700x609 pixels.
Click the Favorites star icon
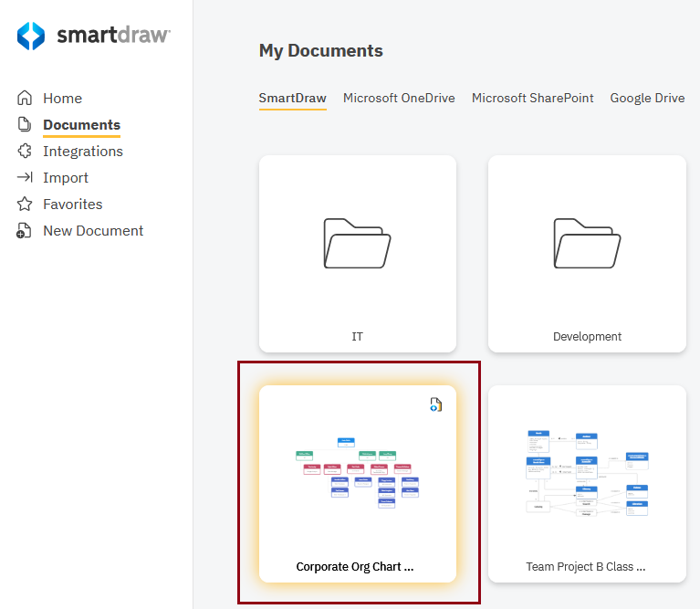click(x=25, y=204)
